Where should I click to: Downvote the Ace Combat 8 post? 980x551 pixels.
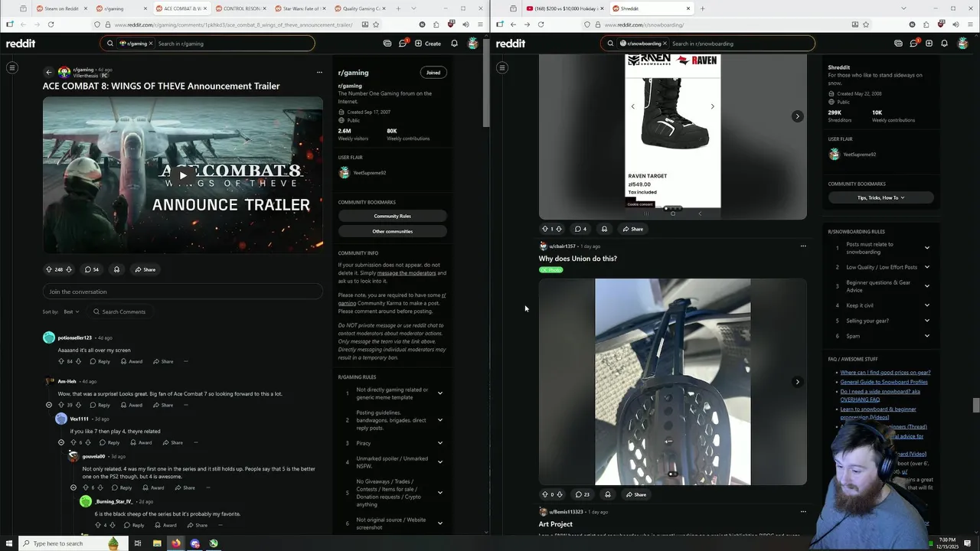(69, 269)
